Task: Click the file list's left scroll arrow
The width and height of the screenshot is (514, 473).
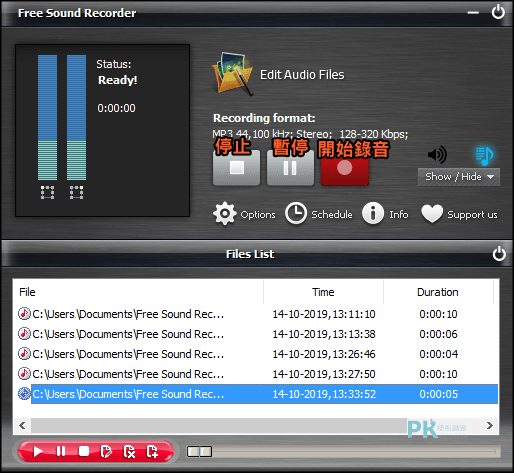Action: click(22, 426)
